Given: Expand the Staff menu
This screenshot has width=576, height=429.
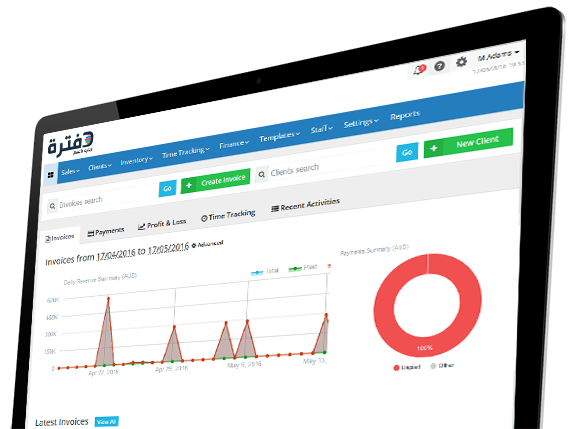Looking at the screenshot, I should (x=321, y=129).
